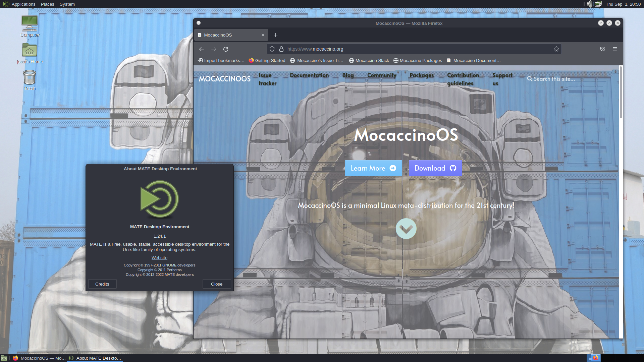This screenshot has height=362, width=644.
Task: Click the clock showing Thu Sep 1, 20:50
Action: pos(623,4)
